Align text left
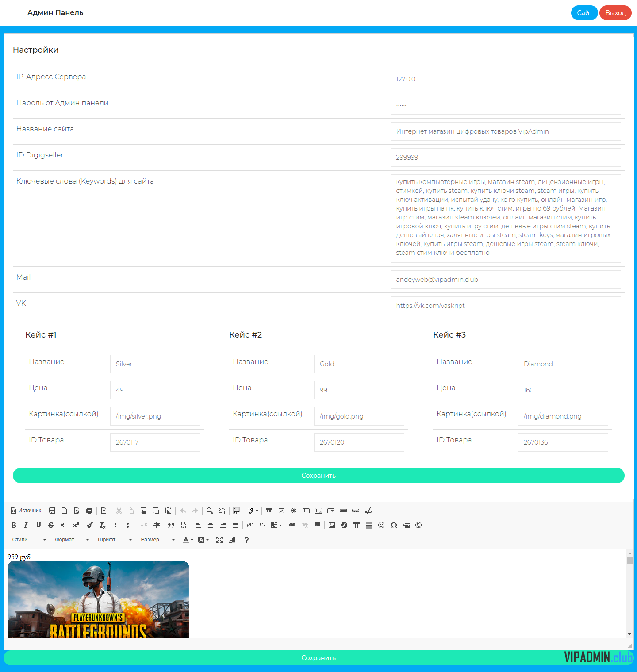This screenshot has height=672, width=637. click(x=198, y=525)
